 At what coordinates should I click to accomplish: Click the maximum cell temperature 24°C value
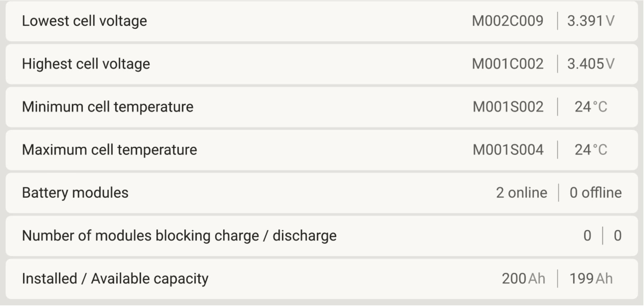[591, 150]
